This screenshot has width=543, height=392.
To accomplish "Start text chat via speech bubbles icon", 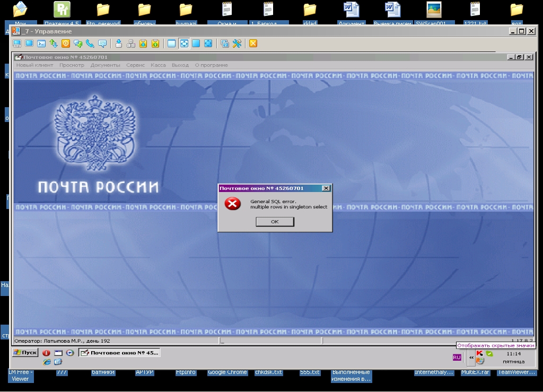I will (x=78, y=43).
